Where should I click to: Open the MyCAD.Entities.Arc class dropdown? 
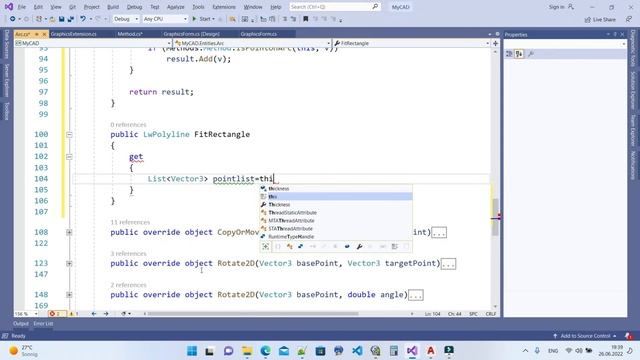[252, 43]
